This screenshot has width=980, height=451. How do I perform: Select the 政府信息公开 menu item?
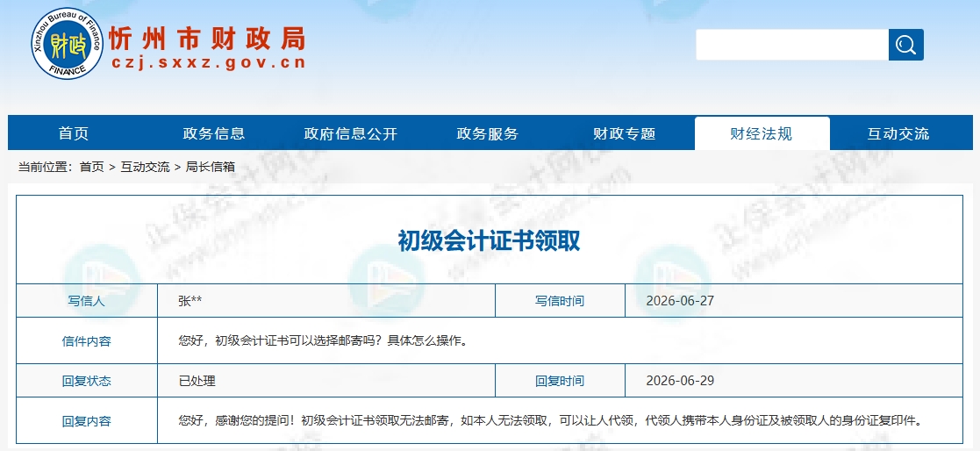coord(351,133)
